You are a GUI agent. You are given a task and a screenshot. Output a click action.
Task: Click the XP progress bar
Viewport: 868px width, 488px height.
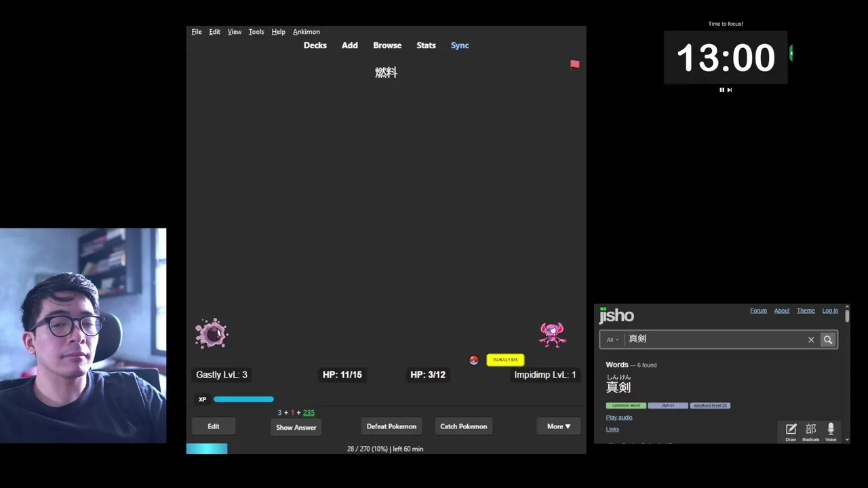tap(243, 399)
